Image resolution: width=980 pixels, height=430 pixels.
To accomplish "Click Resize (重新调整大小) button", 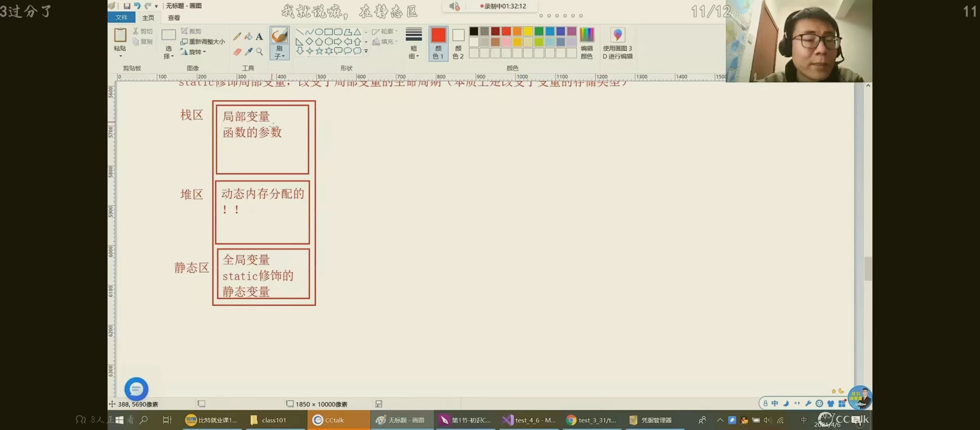I will click(203, 41).
